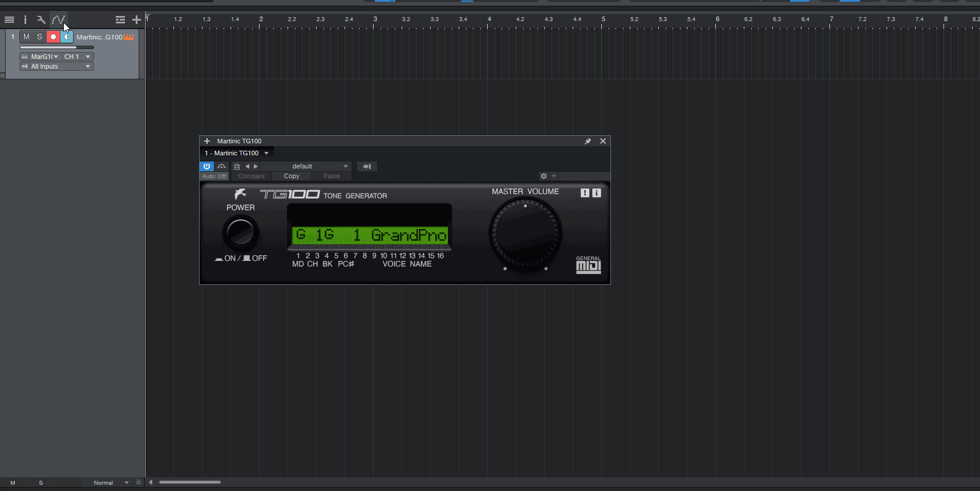Show the track inspector info panel
The height and width of the screenshot is (491, 980).
click(x=25, y=19)
